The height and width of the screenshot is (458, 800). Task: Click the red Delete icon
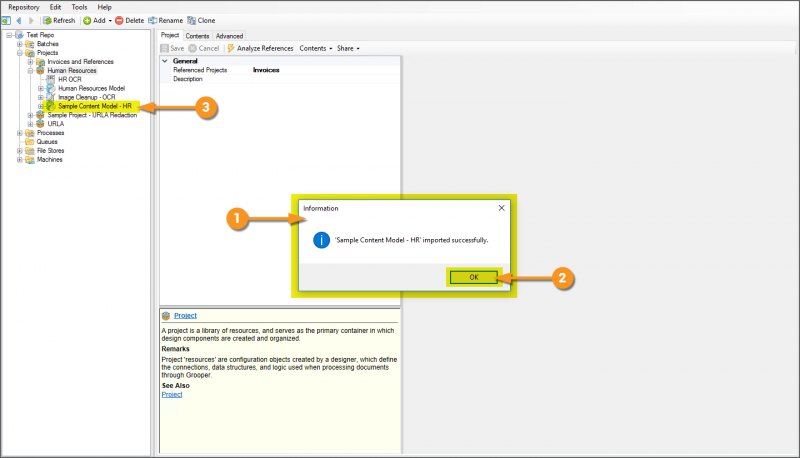(x=119, y=20)
